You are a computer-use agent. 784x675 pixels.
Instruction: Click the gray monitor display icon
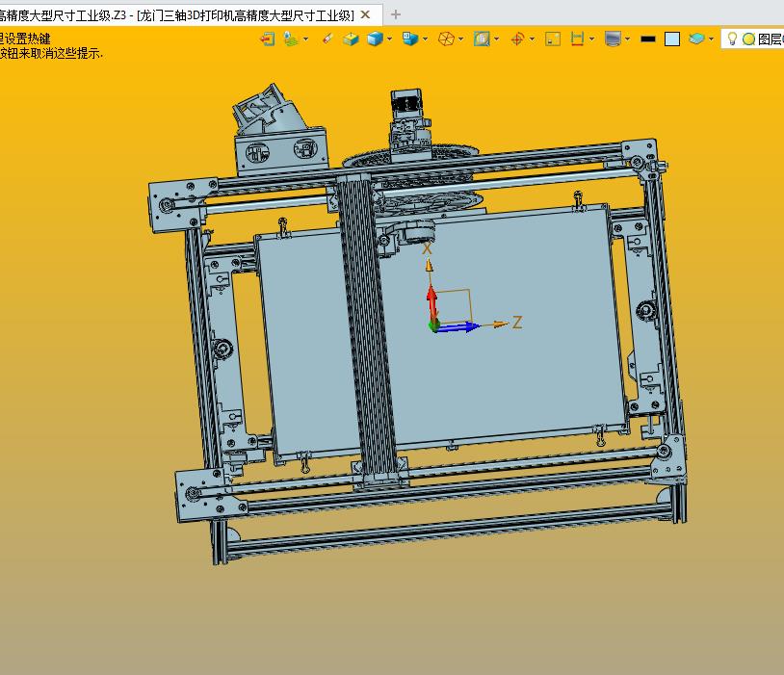tap(612, 39)
